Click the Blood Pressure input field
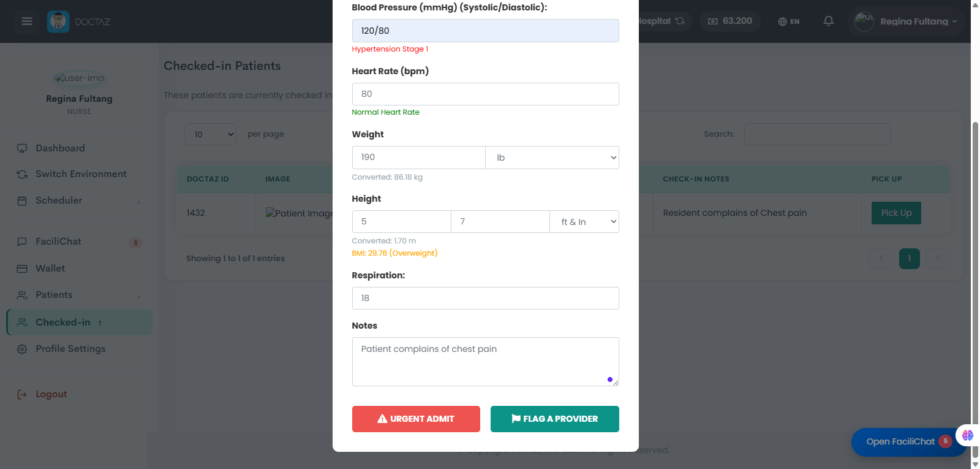Image resolution: width=980 pixels, height=469 pixels. 485,31
